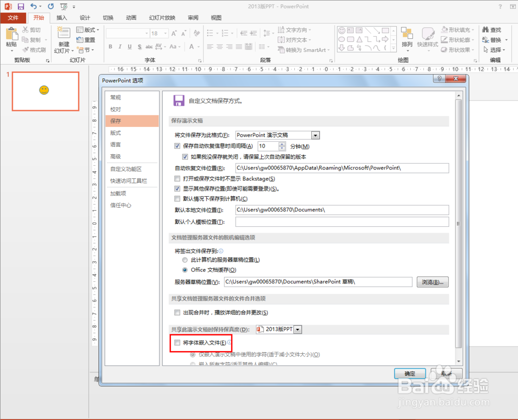
Task: Toggle Underline formatting icon
Action: tap(130, 47)
